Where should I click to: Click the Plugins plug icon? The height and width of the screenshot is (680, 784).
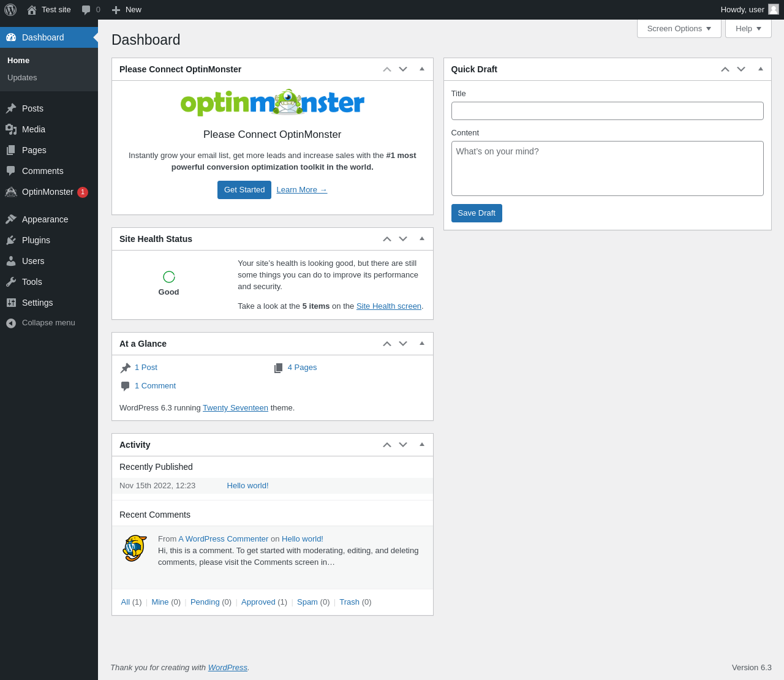click(11, 240)
